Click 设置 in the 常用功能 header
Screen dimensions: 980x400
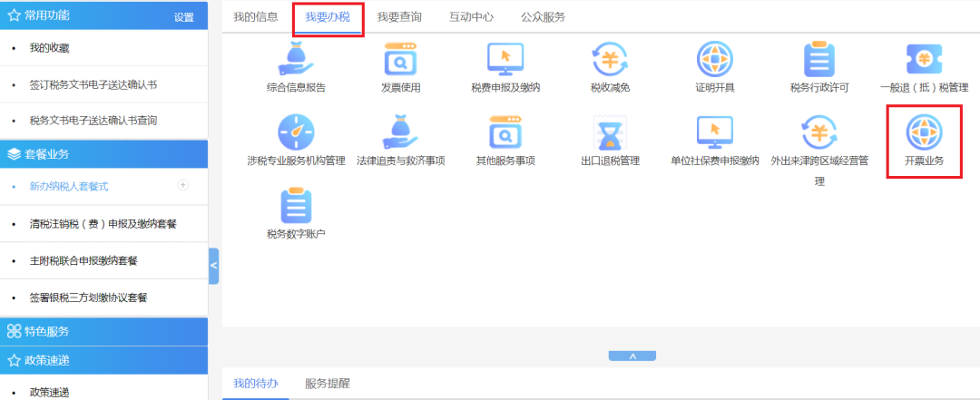[183, 16]
